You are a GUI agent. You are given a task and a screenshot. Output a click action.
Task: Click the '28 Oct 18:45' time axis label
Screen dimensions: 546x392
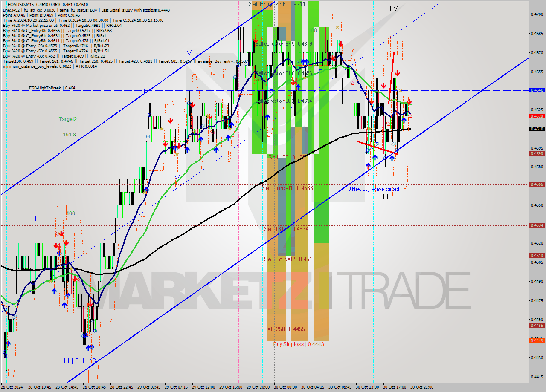point(94,387)
